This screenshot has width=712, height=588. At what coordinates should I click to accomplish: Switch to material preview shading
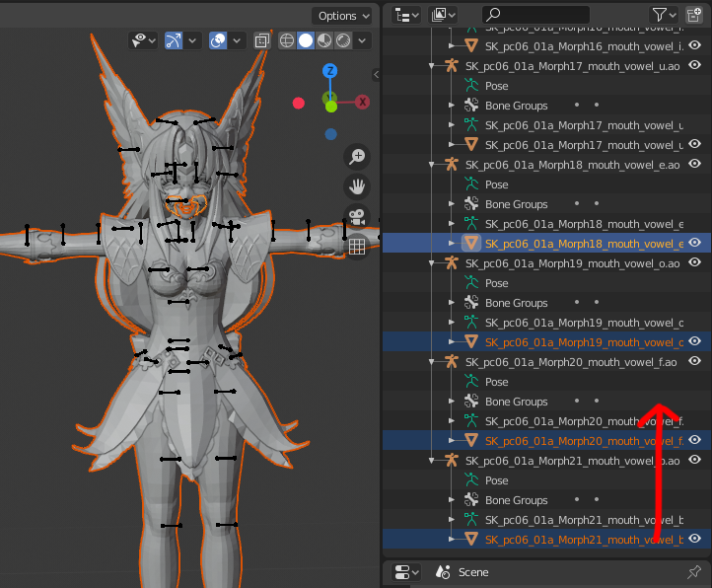point(324,40)
